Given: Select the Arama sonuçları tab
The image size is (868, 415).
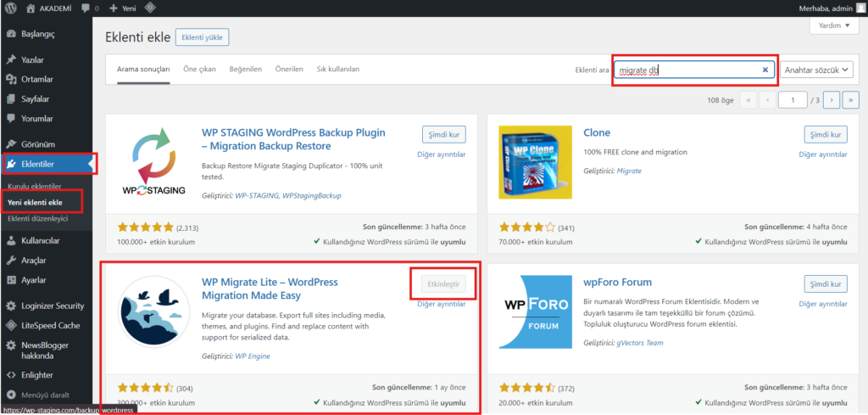Looking at the screenshot, I should click(143, 70).
